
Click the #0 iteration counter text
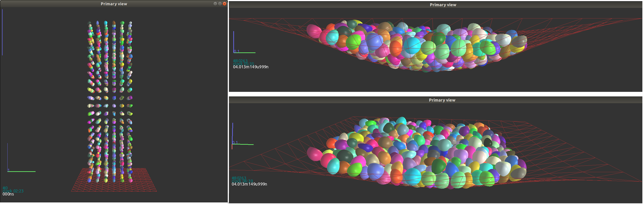click(5, 188)
